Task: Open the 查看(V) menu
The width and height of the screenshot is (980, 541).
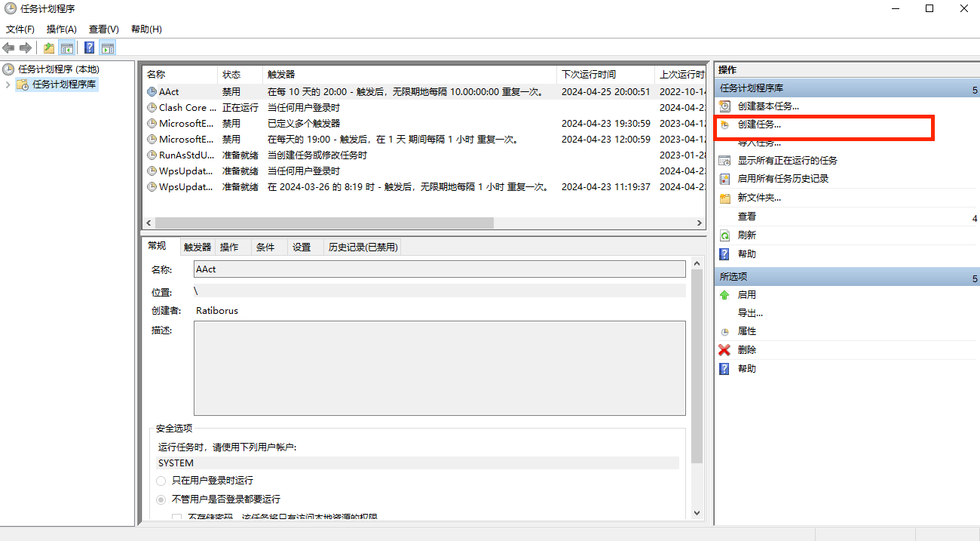Action: click(x=103, y=29)
